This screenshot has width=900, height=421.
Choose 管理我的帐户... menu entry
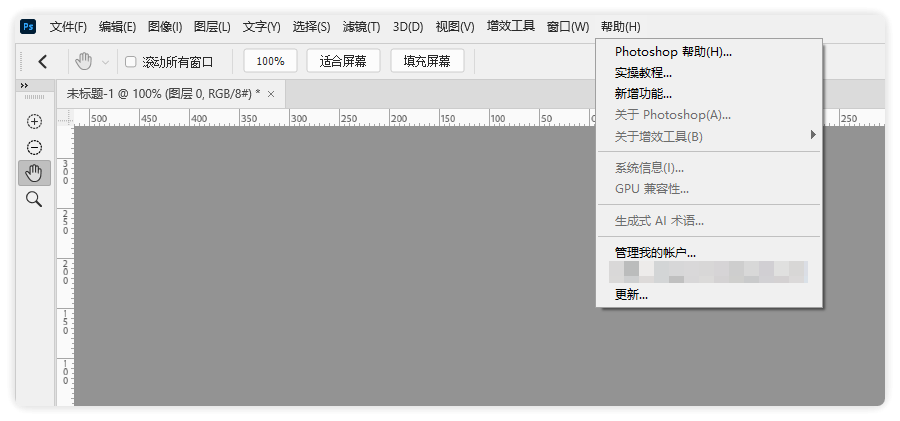[x=709, y=252]
